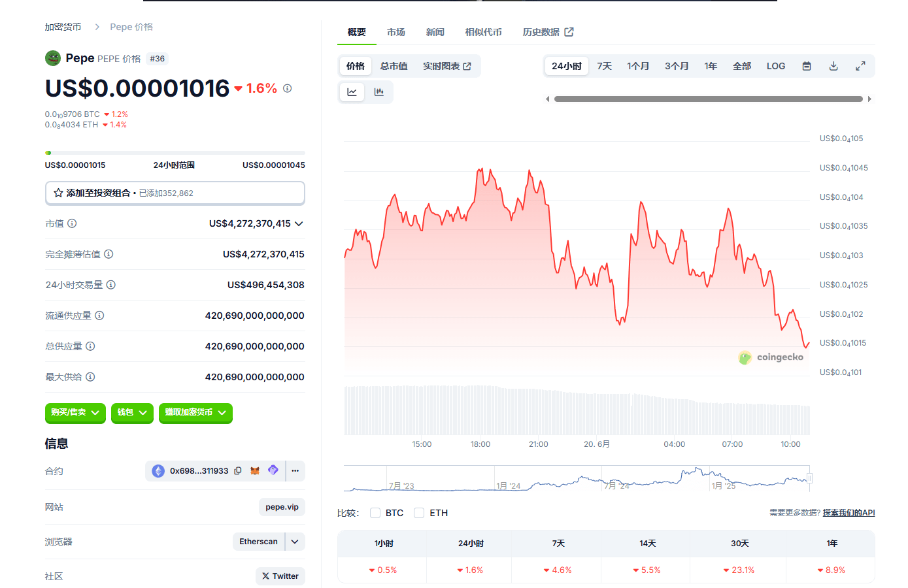Open pepe.vip website link
The width and height of the screenshot is (908, 588).
pos(282,507)
